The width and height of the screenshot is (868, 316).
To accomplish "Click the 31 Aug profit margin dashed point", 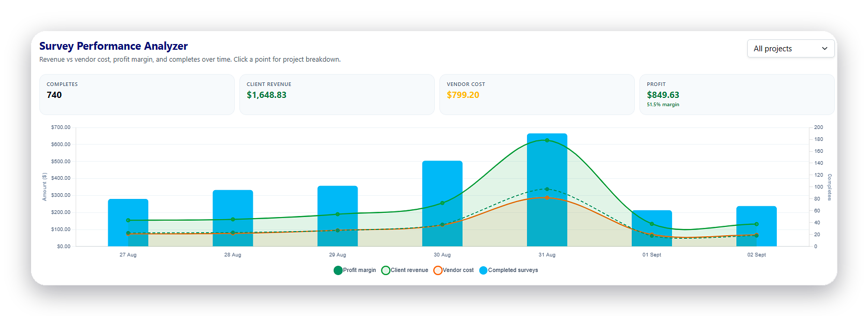I will (547, 189).
